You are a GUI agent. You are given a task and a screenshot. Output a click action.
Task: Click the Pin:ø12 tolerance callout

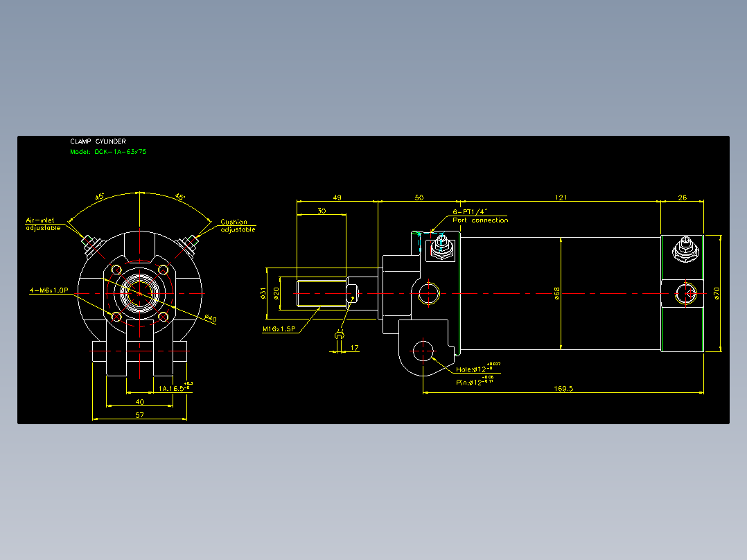475,380
